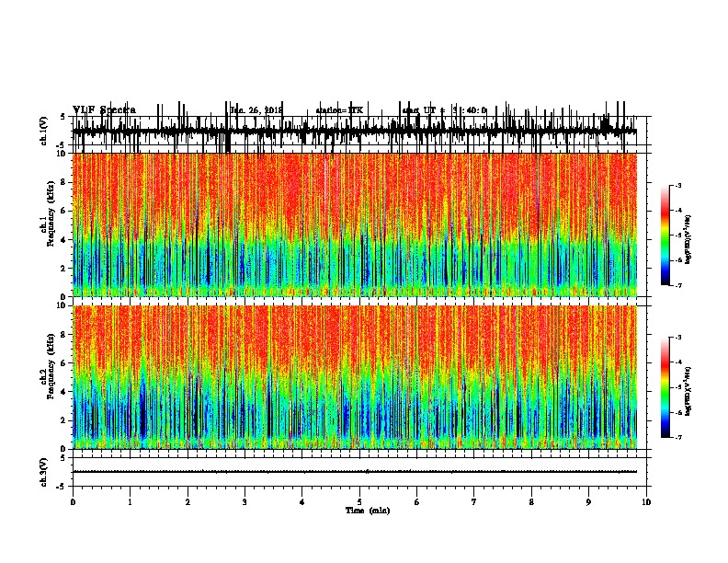
Task: Click the "ch.3(V)" axis label
Action: tap(43, 473)
